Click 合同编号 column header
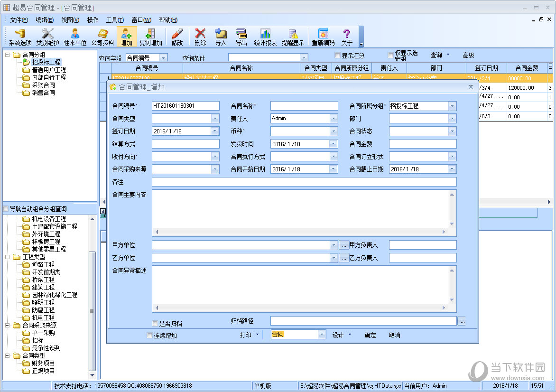This screenshot has height=392, width=556. [x=147, y=68]
